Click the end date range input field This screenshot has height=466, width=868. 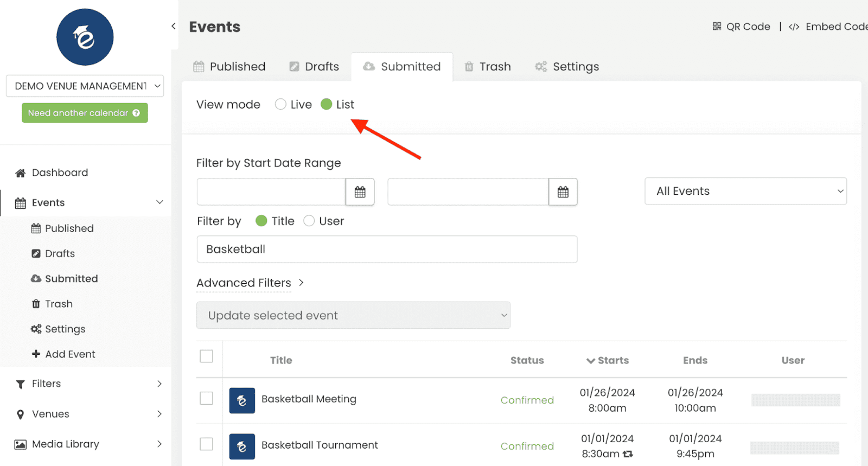click(x=468, y=191)
